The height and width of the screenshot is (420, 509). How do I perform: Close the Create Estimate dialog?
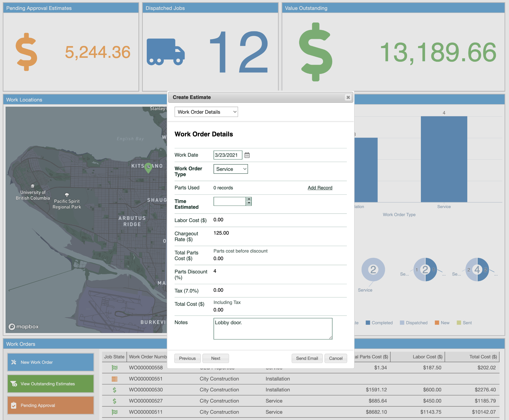[348, 97]
